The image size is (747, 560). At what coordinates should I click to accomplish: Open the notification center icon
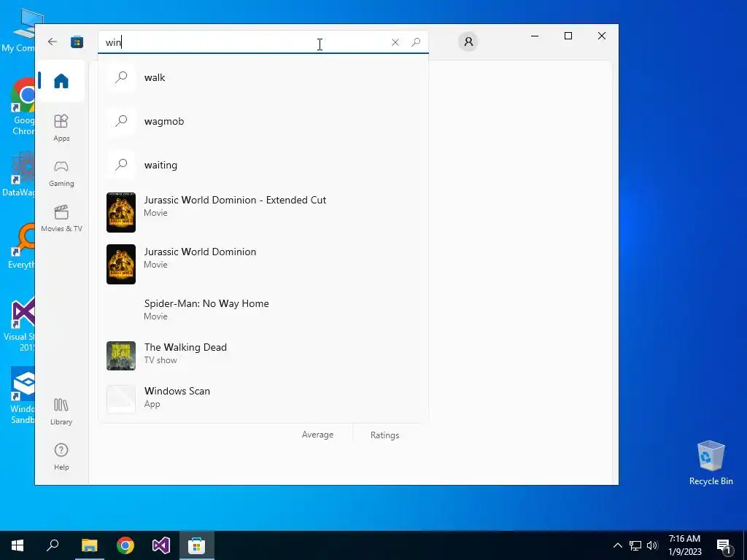724,545
